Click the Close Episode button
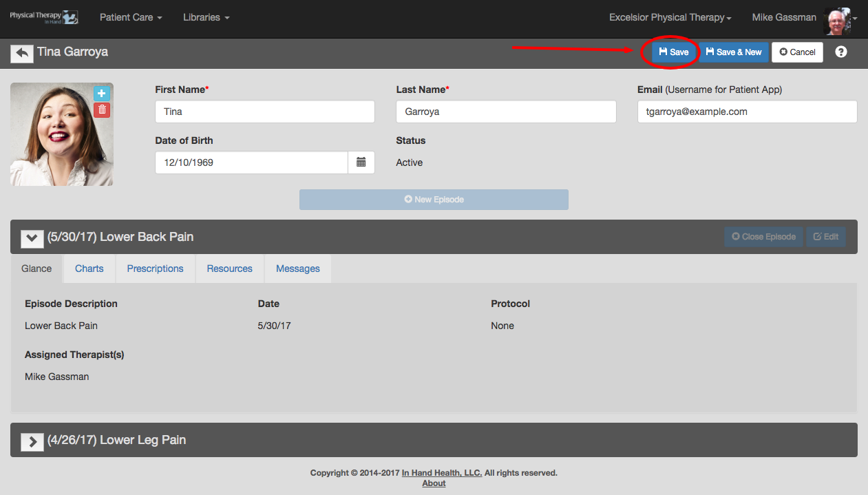The height and width of the screenshot is (495, 868). (763, 236)
